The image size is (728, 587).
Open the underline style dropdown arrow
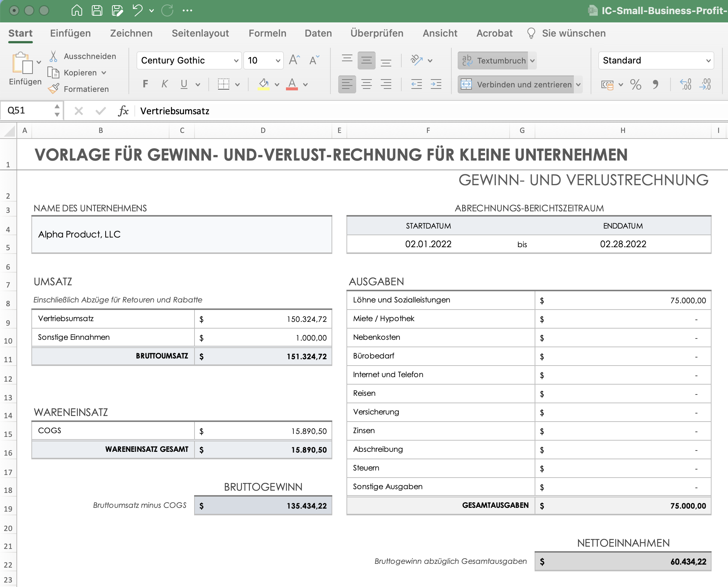pyautogui.click(x=198, y=85)
